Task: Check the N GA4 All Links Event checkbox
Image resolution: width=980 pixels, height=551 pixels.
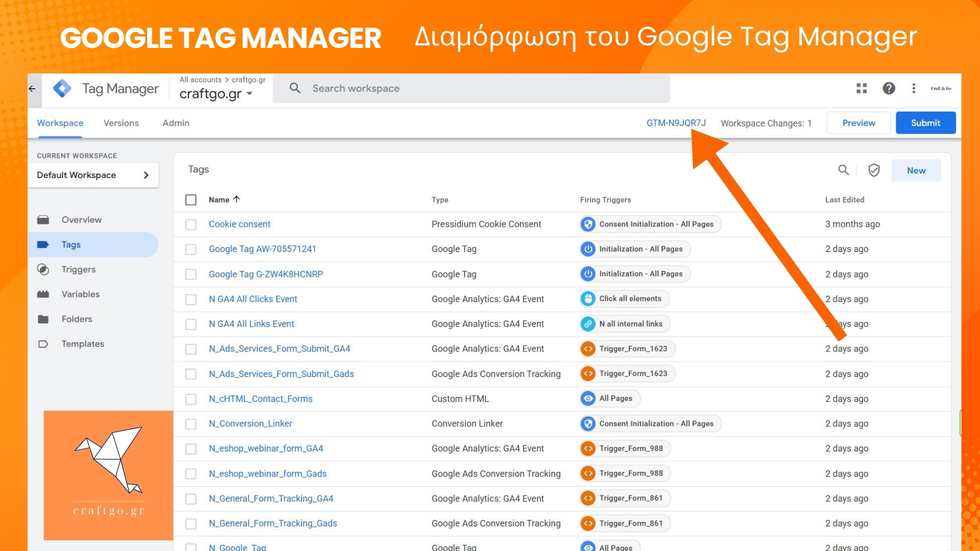Action: click(191, 324)
